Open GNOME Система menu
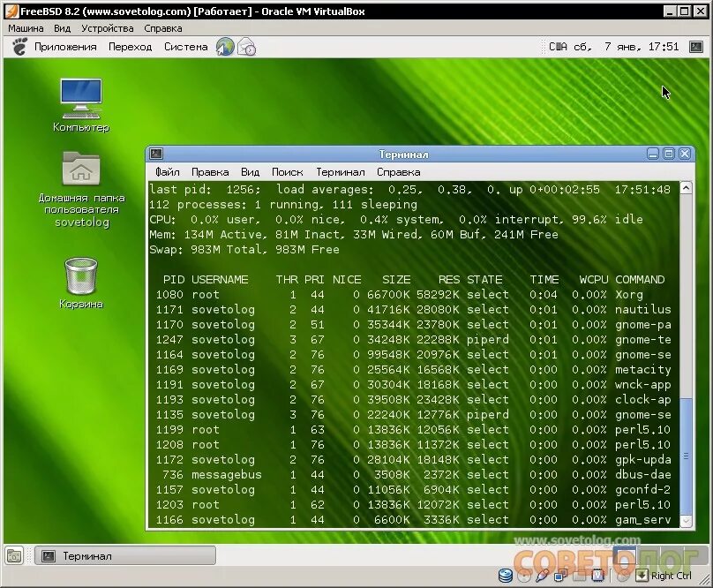Screen dimensions: 713x588 pos(185,47)
